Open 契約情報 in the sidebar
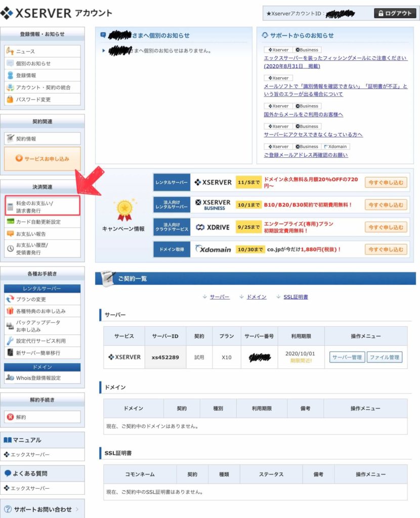 click(43, 139)
